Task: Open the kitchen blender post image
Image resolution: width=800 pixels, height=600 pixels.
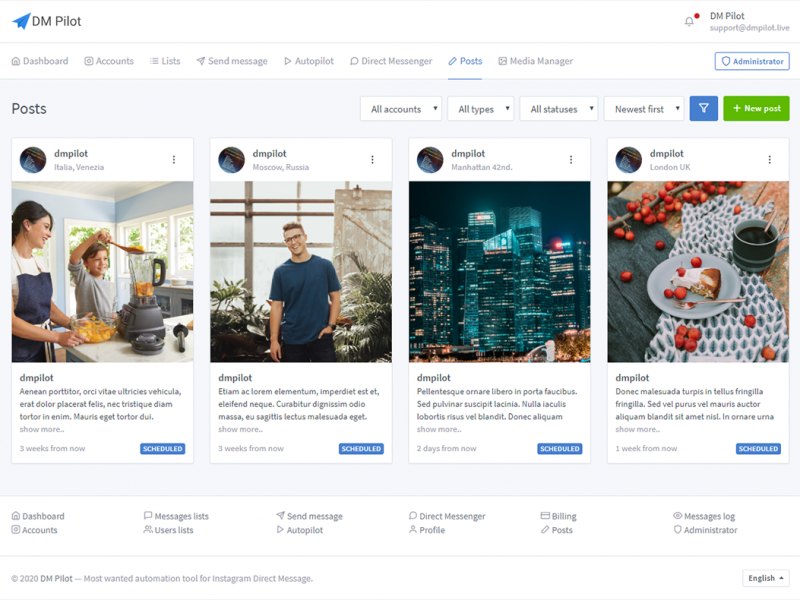Action: (103, 272)
